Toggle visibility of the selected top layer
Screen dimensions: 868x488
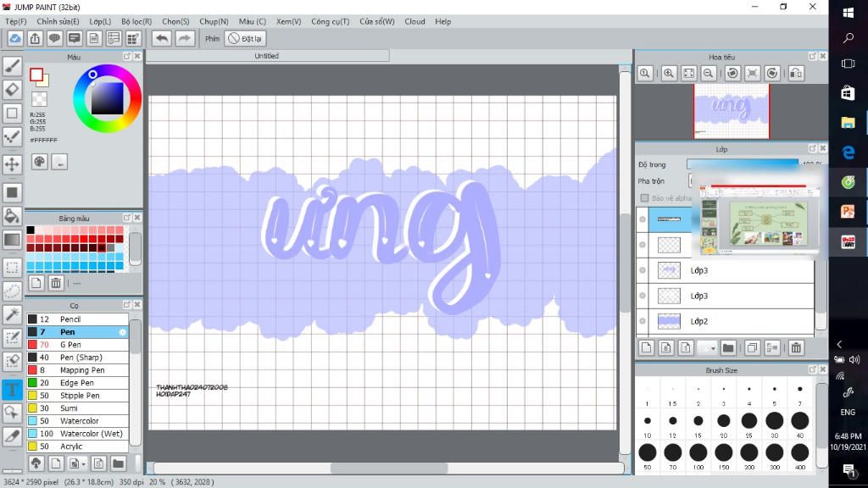643,219
